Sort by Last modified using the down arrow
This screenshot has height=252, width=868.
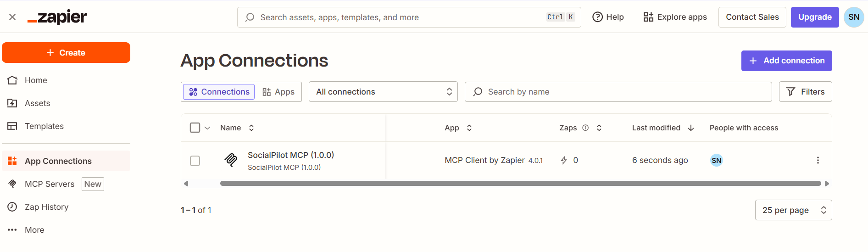click(x=691, y=128)
